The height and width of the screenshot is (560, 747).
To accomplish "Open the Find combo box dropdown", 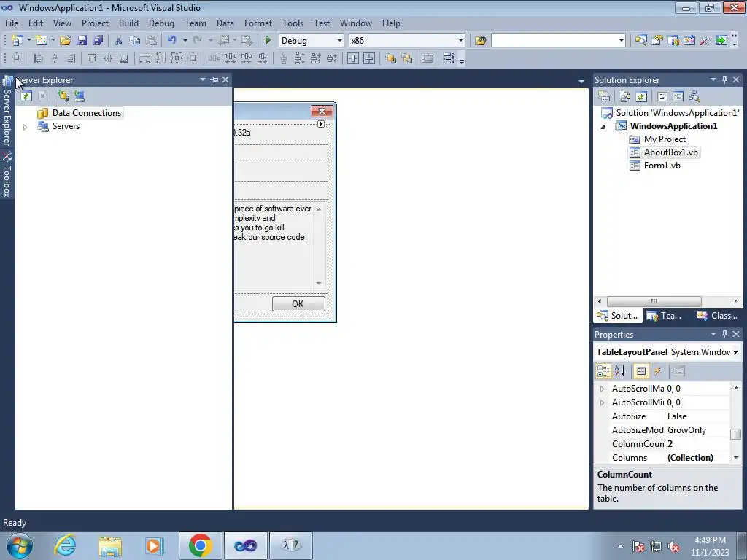I will (622, 41).
